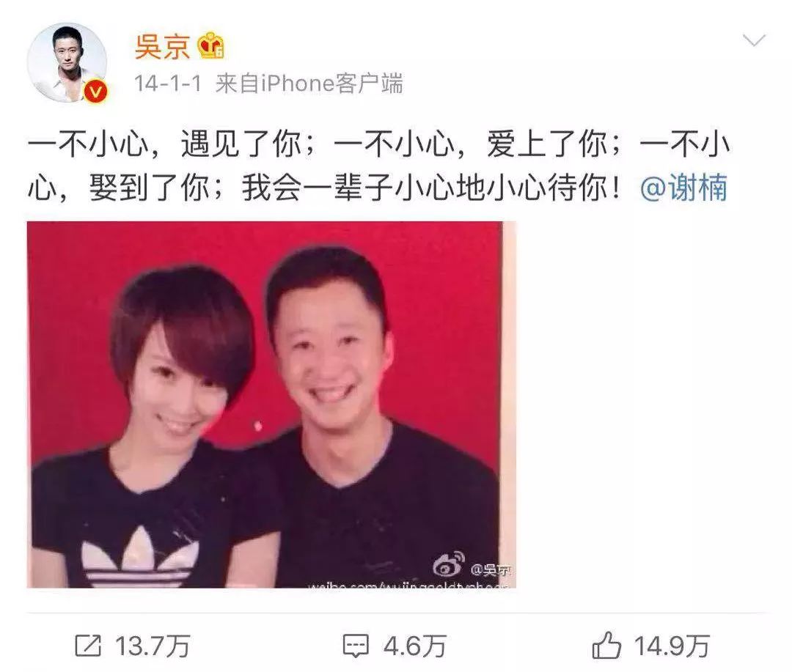Open the post author's profile avatar
Image resolution: width=792 pixels, height=672 pixels.
(x=67, y=62)
